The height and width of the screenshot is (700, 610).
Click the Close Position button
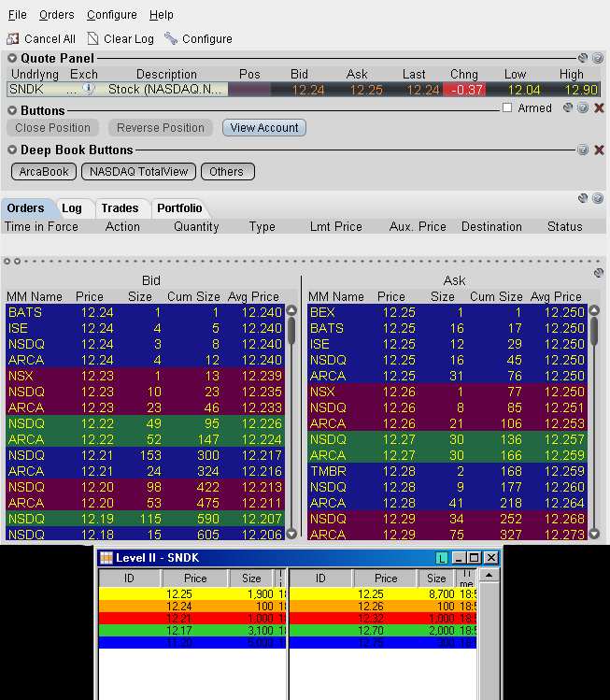click(52, 128)
